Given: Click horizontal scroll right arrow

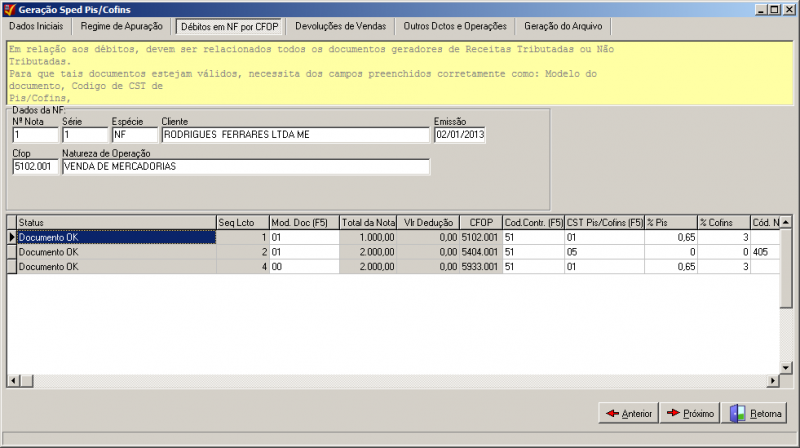Looking at the screenshot, I should [x=773, y=381].
